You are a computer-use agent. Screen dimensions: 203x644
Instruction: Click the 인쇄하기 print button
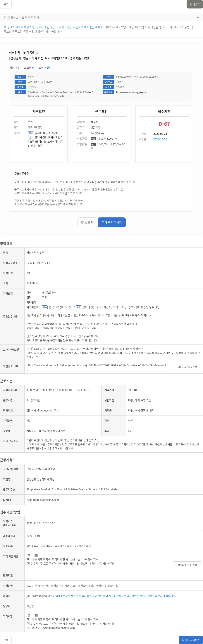(x=195, y=4)
